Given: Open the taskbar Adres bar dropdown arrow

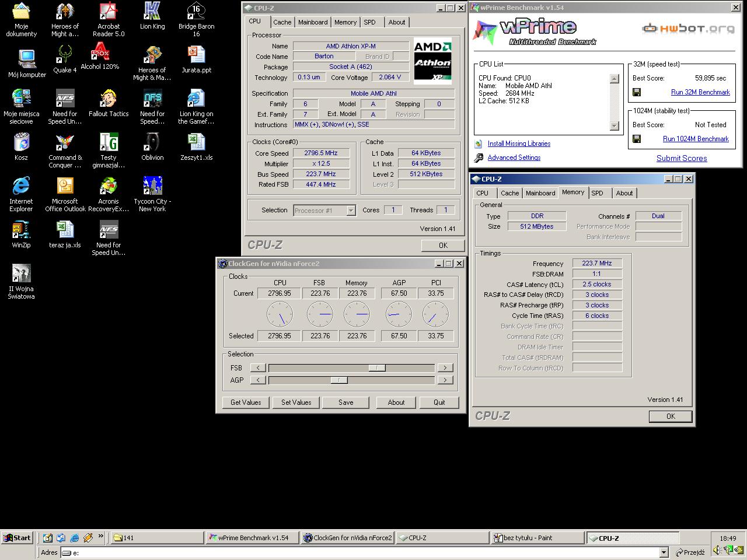Looking at the screenshot, I should 664,552.
